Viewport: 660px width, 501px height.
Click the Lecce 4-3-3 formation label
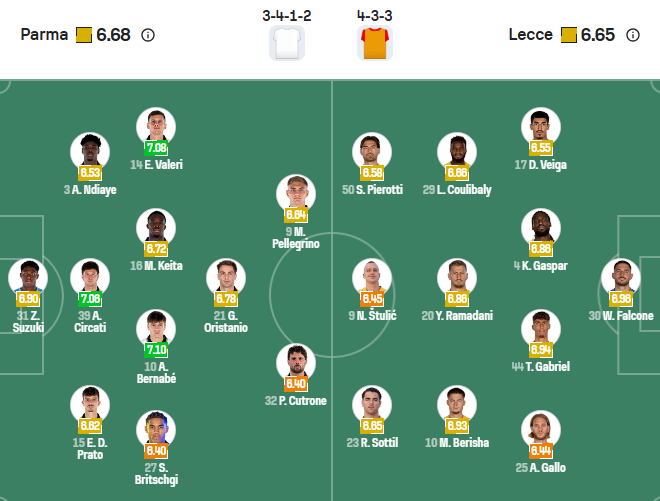click(376, 15)
